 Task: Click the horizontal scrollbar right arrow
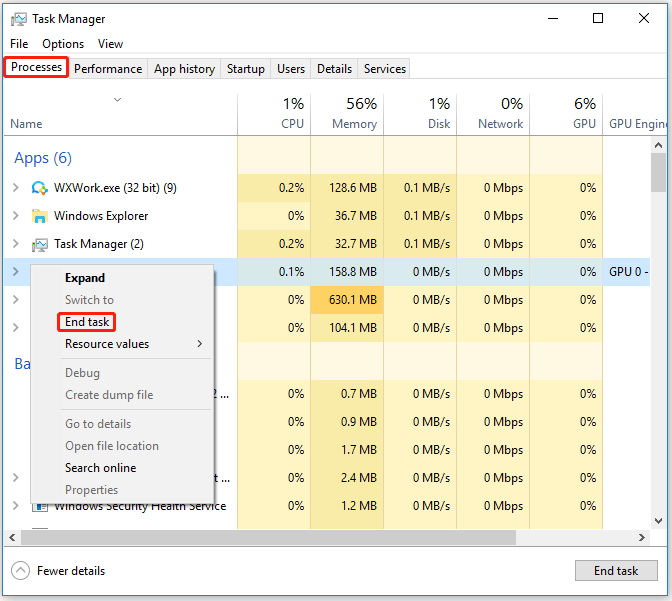click(642, 538)
